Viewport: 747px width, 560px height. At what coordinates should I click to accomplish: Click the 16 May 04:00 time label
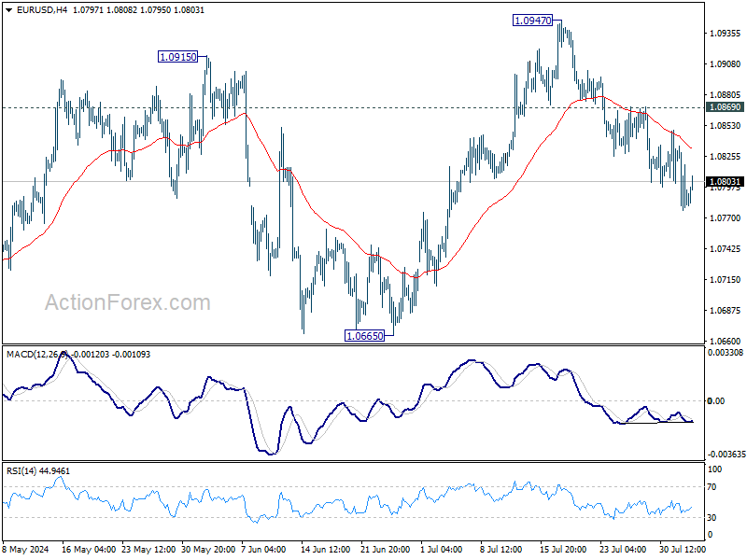coord(89,549)
